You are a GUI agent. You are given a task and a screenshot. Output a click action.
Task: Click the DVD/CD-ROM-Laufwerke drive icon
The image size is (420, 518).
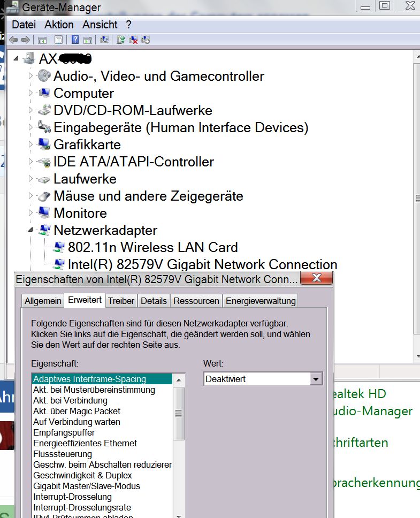tap(44, 110)
